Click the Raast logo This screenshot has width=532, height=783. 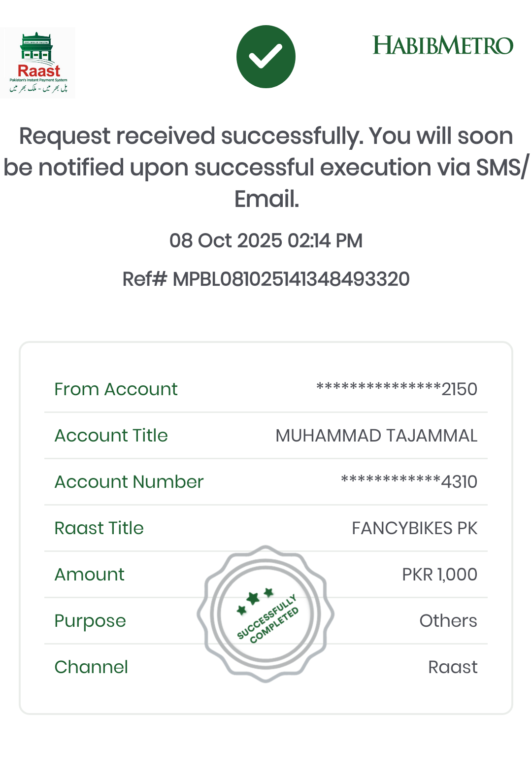pos(38,63)
